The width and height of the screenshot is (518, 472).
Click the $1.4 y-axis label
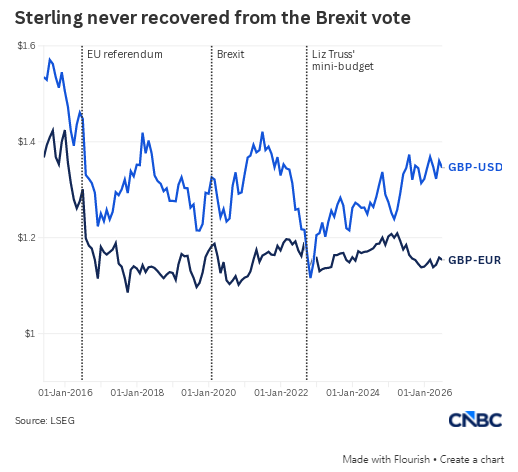point(26,142)
